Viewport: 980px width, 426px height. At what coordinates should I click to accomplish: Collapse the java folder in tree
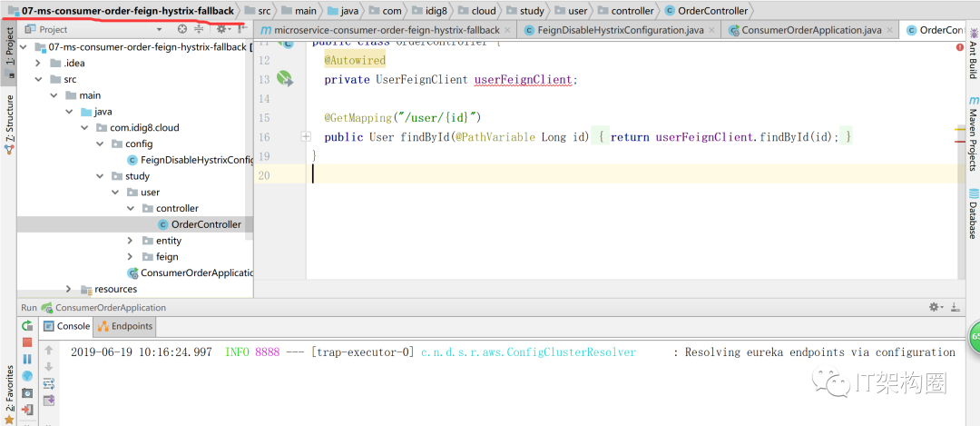point(69,112)
